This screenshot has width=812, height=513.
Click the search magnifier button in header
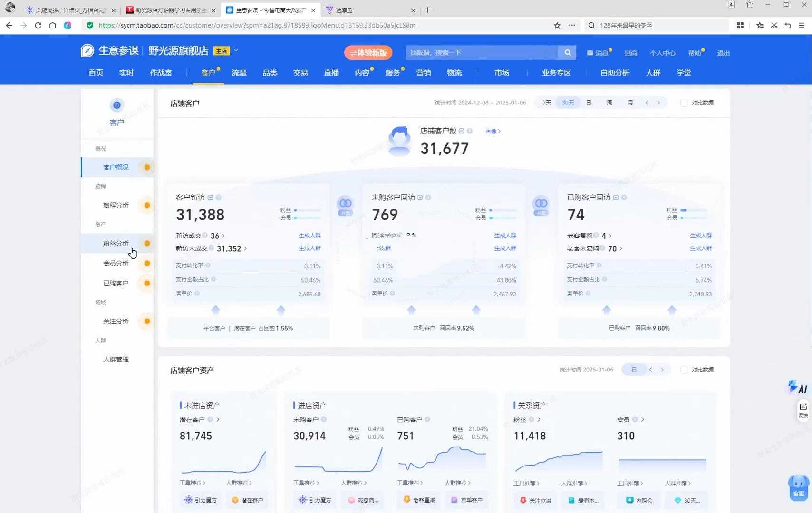[567, 53]
